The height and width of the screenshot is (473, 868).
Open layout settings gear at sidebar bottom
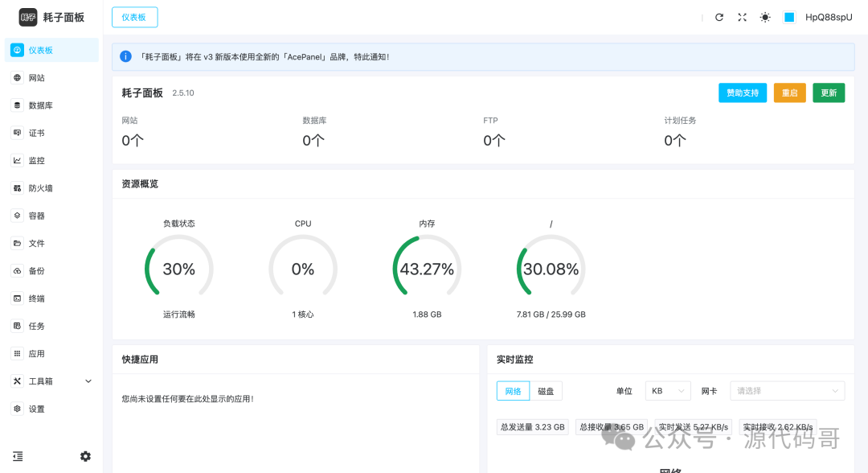coord(85,456)
